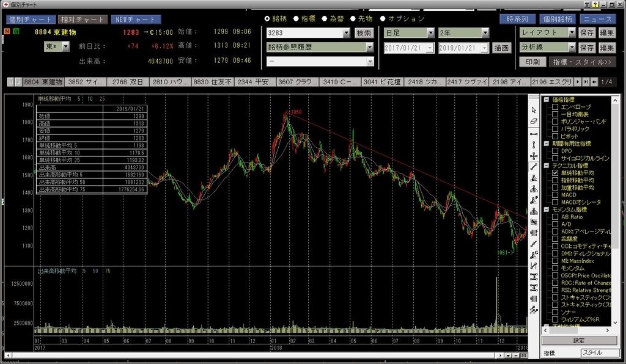The width and height of the screenshot is (626, 364).
Task: Select the upper horizontal channel tool
Action: click(x=534, y=277)
